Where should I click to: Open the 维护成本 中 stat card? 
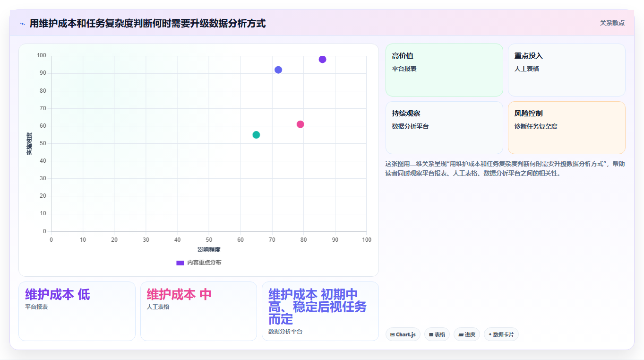click(198, 311)
